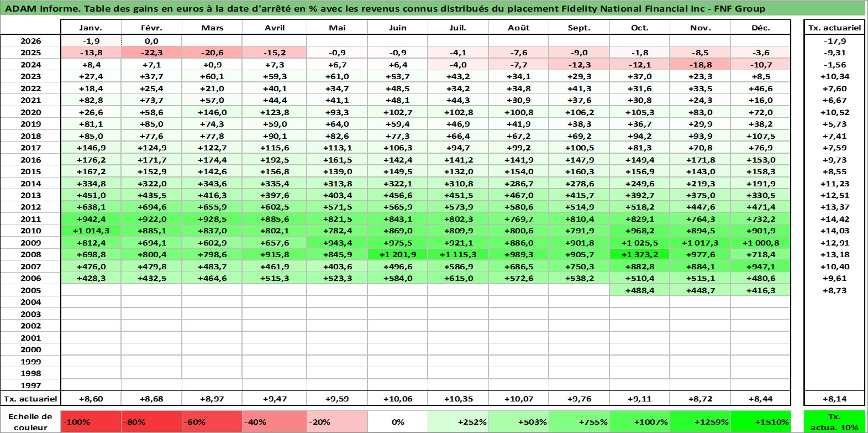Select the 2008 year row label
Image resolution: width=868 pixels, height=433 pixels.
tap(31, 254)
